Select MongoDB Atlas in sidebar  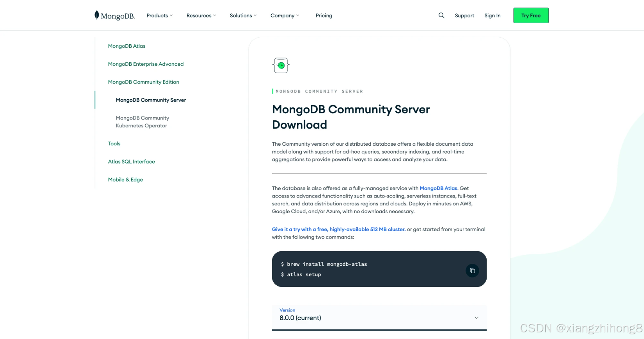pyautogui.click(x=126, y=46)
